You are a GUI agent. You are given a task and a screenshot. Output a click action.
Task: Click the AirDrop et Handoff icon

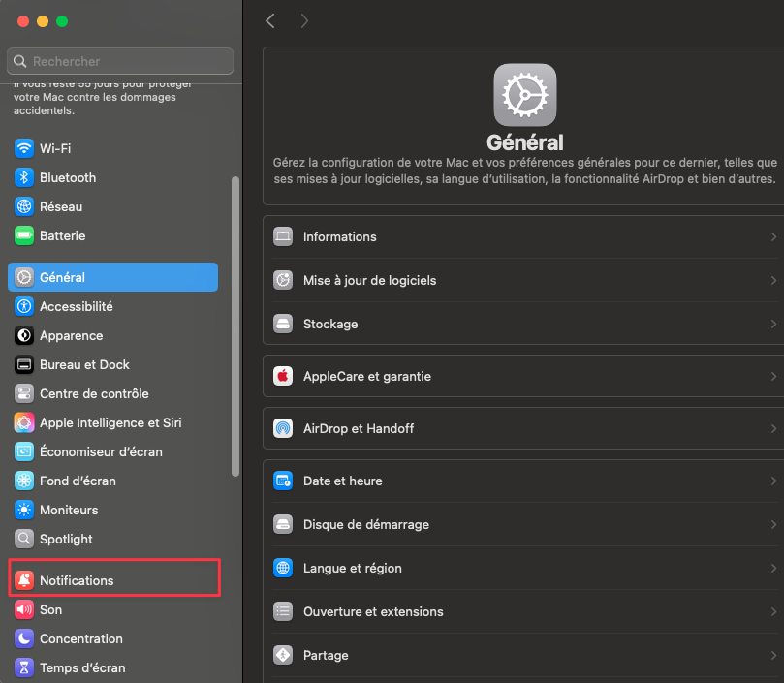click(283, 428)
